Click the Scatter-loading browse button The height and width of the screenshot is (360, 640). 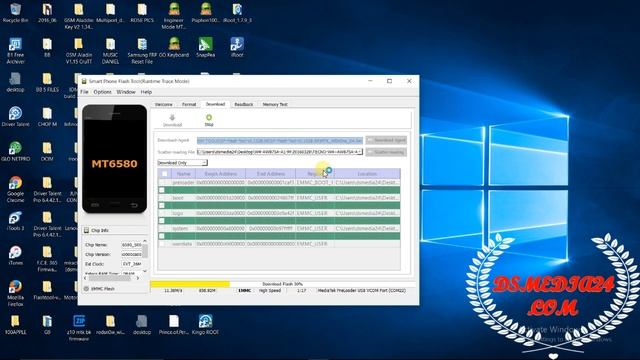386,152
